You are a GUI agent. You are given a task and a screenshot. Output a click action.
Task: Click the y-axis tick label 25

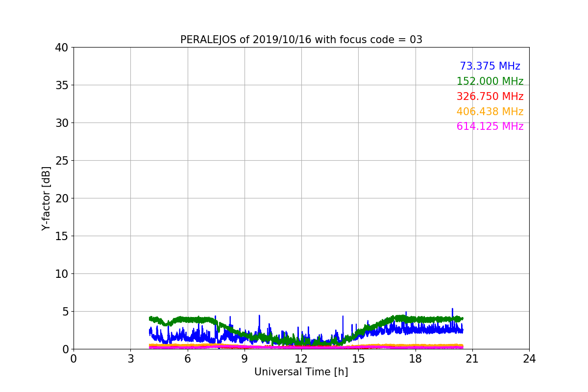[x=62, y=161]
